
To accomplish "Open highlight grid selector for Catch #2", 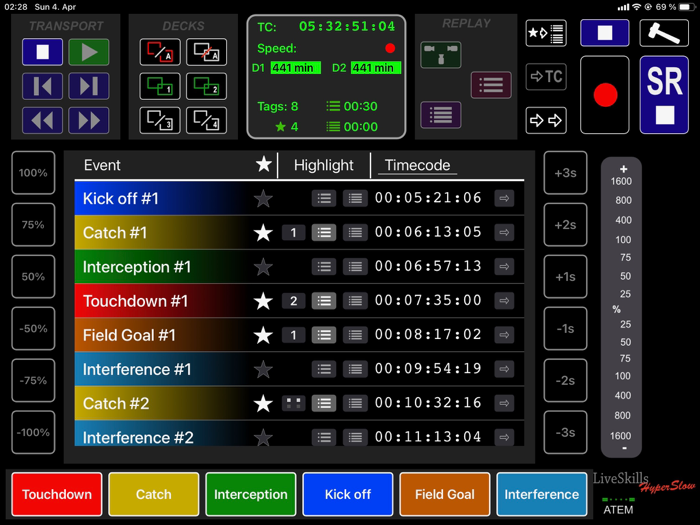I will [293, 404].
